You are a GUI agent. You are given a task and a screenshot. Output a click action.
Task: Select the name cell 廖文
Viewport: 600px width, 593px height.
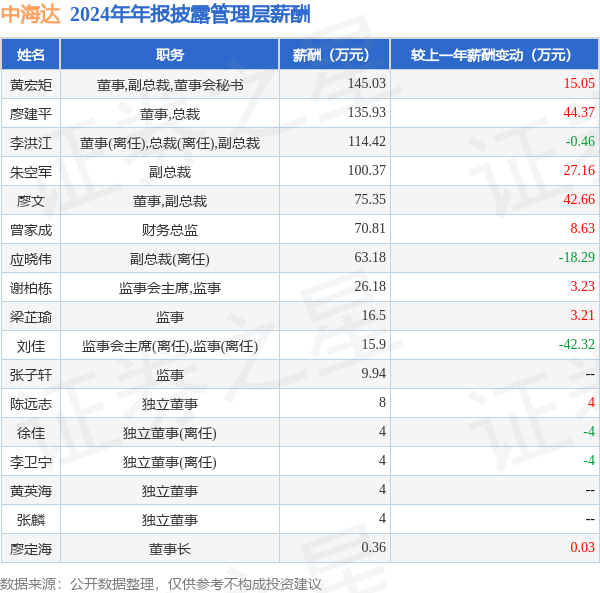click(x=31, y=201)
